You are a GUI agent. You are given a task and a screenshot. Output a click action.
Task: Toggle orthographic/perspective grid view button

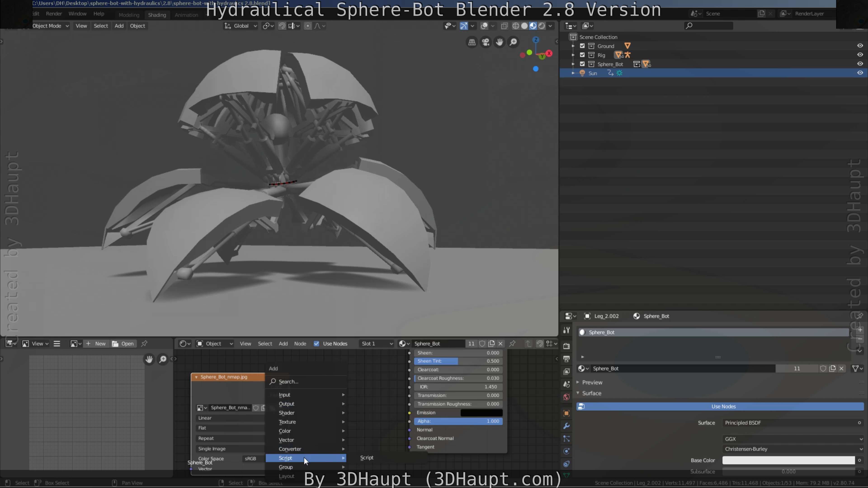point(472,42)
